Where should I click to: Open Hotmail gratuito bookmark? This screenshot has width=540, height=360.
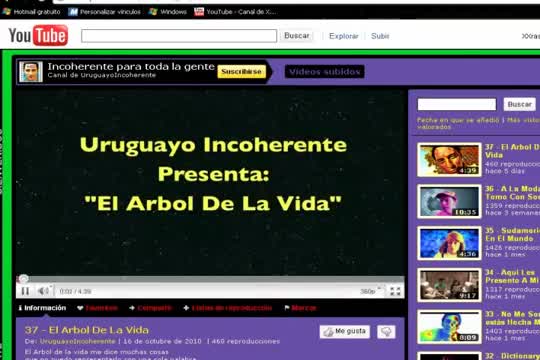(x=32, y=12)
